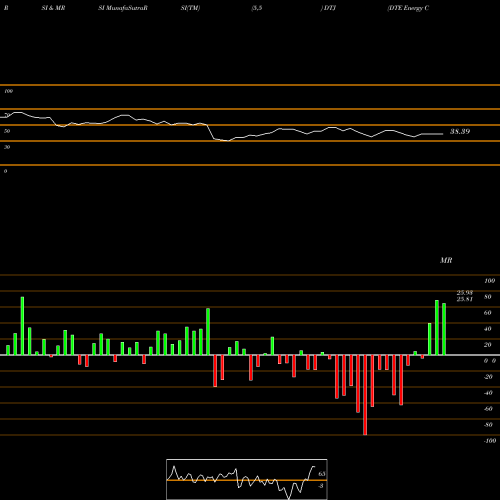500x500 pixels.
Task: Click the '-60' label on the MR axis
Action: (488, 409)
